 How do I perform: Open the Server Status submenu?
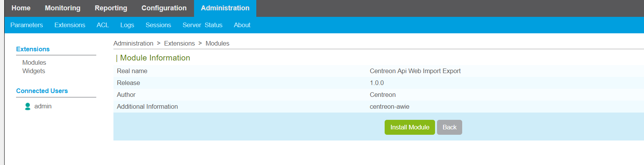(202, 25)
